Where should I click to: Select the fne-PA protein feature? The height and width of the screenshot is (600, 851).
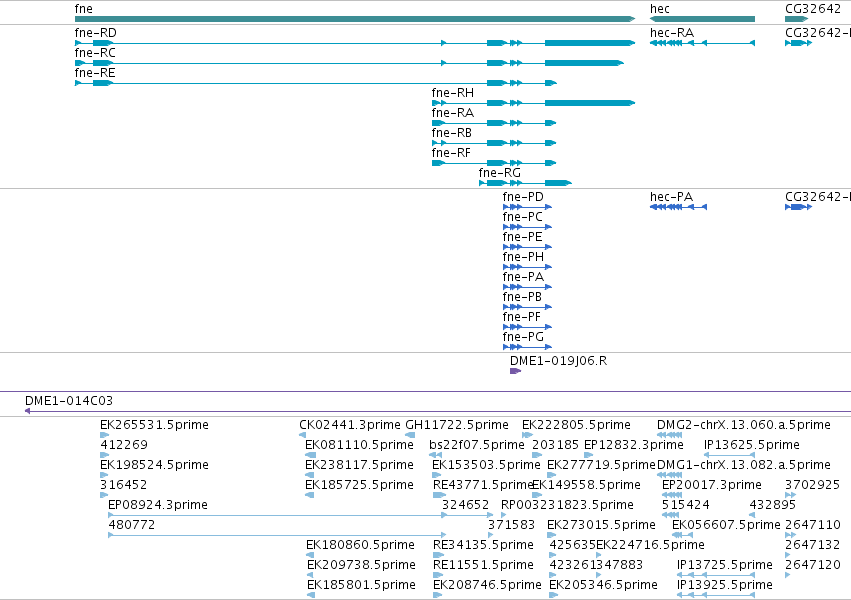[x=527, y=287]
